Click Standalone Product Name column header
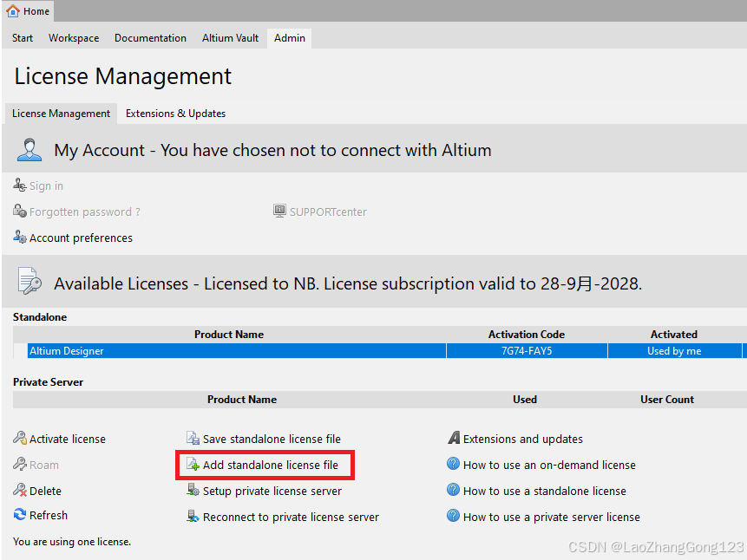The width and height of the screenshot is (747, 560). pyautogui.click(x=229, y=335)
